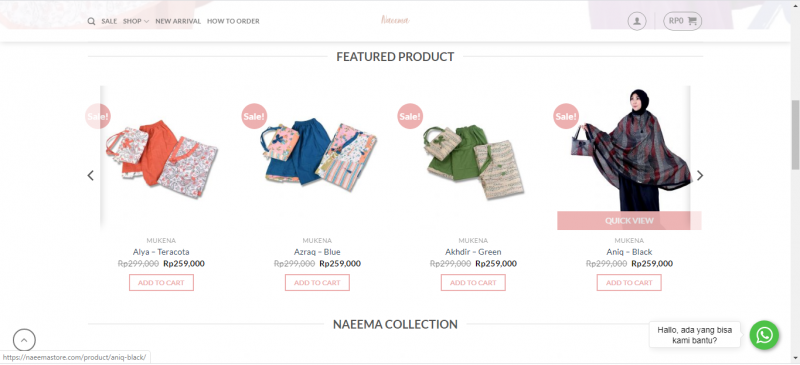Click the Akhdir Green mukena thumbnail
The image size is (800, 365).
point(473,158)
